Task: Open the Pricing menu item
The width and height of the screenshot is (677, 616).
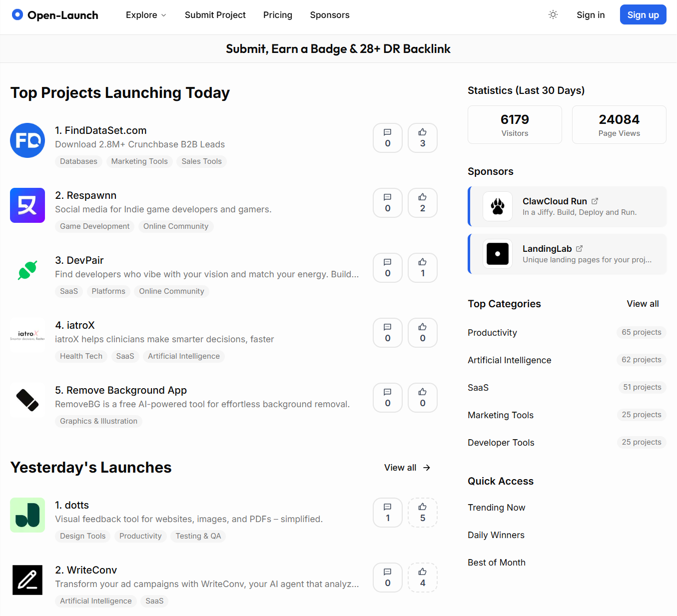Action: [x=278, y=15]
